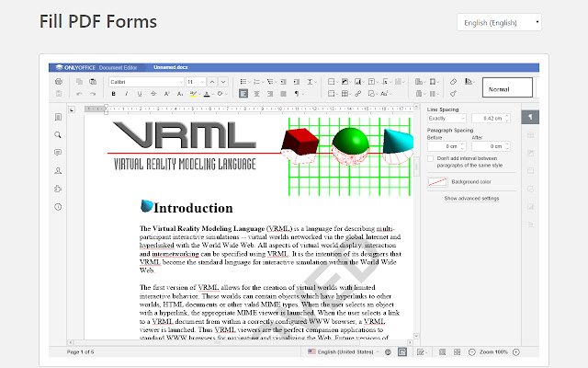
Task: Click the Copy style paintbrush icon
Action: click(453, 94)
